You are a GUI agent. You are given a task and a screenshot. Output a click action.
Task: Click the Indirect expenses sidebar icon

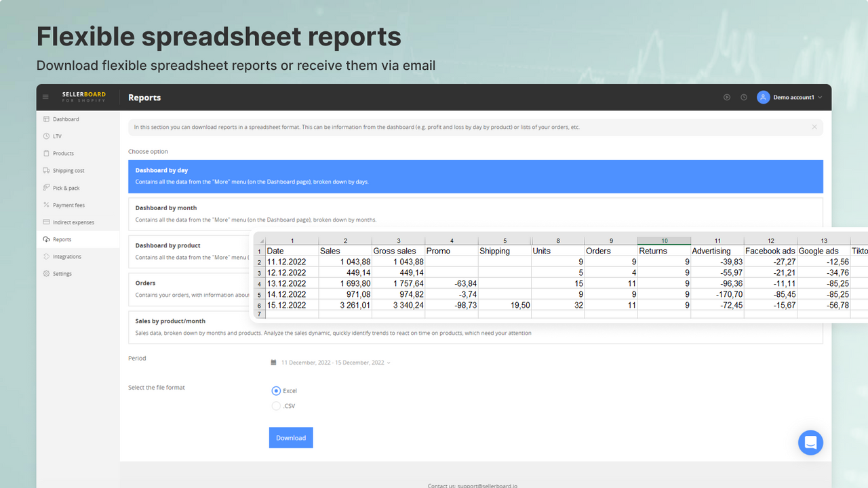click(x=46, y=222)
